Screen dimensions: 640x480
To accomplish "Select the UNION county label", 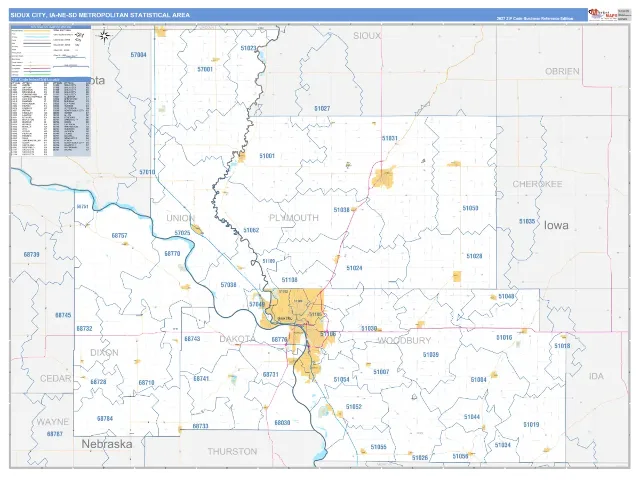I will coord(180,218).
